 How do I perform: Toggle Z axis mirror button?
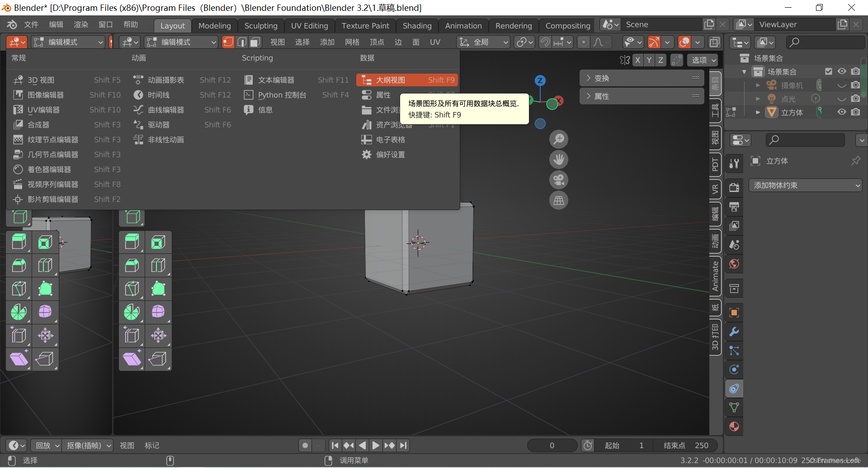(660, 60)
